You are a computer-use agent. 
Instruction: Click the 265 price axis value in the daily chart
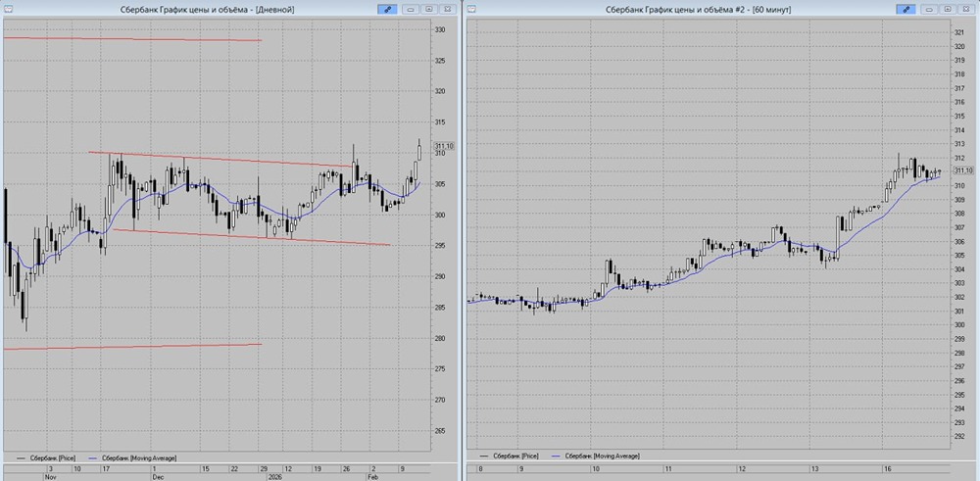(x=440, y=431)
